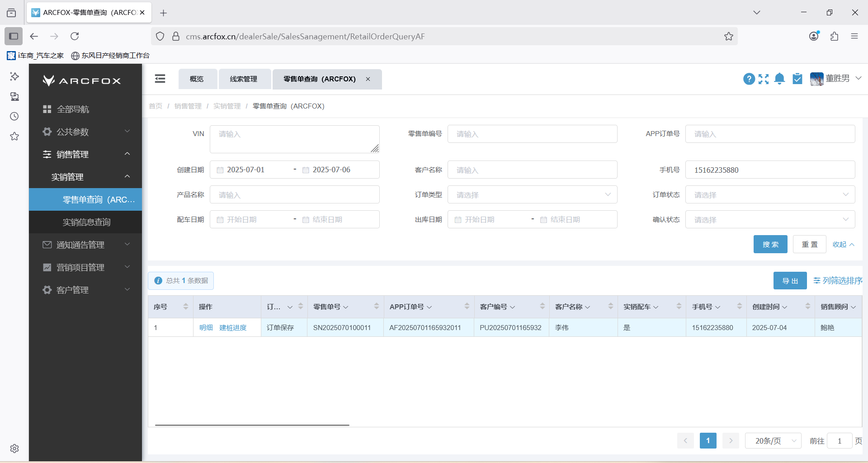The width and height of the screenshot is (868, 463).
Task: Click the 搜索 button
Action: pyautogui.click(x=770, y=244)
